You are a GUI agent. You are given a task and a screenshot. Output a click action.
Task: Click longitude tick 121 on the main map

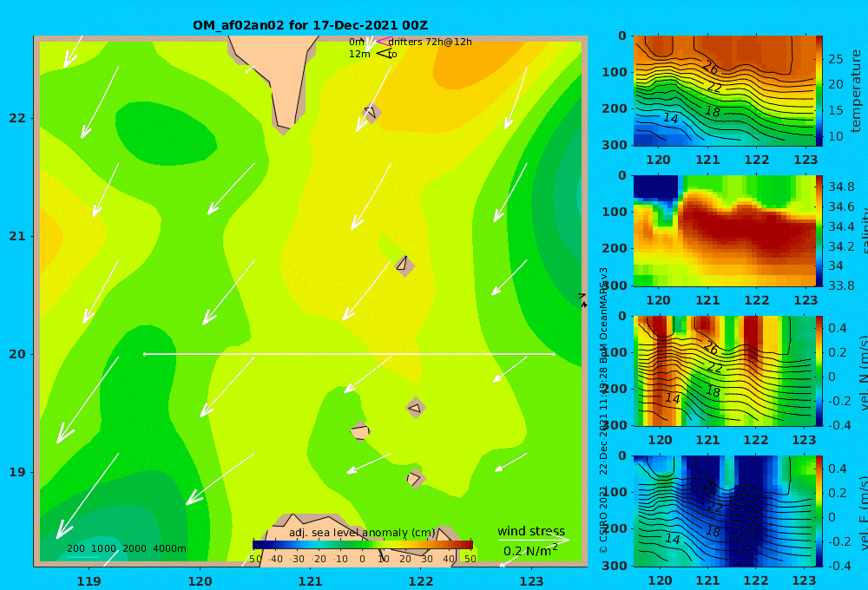pyautogui.click(x=311, y=581)
